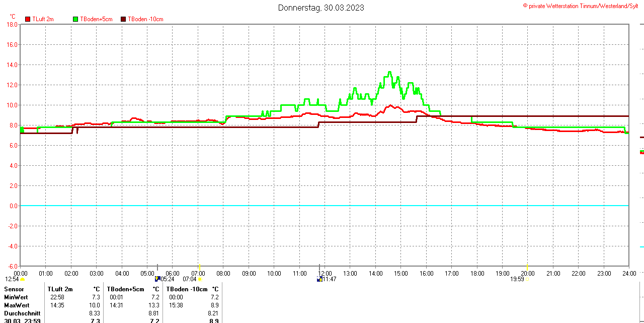Click the moonset icon next to 05:24
The width and height of the screenshot is (644, 323).
tap(157, 279)
